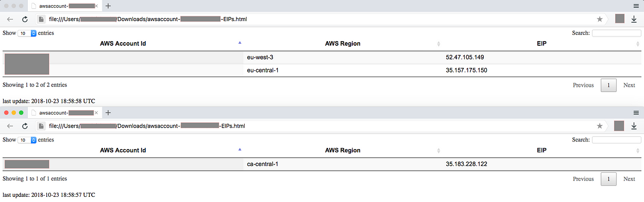Go back using the arrow in the bottom window
This screenshot has height=202, width=644.
[10, 126]
